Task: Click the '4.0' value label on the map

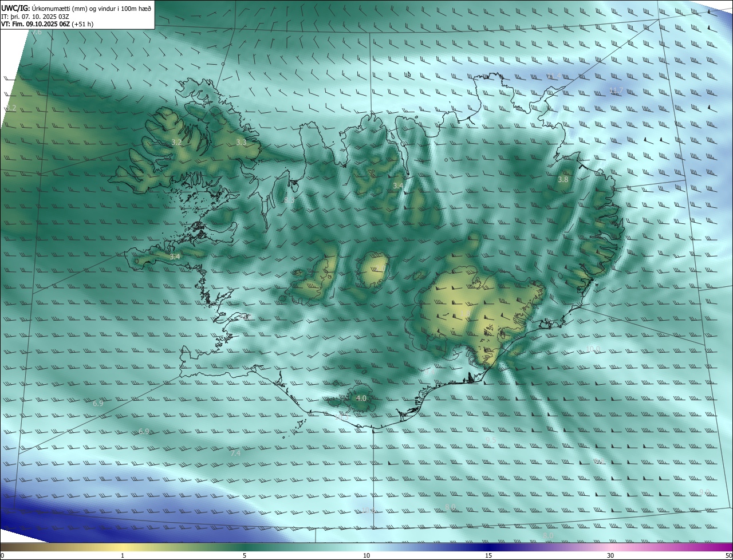Action: 361,398
